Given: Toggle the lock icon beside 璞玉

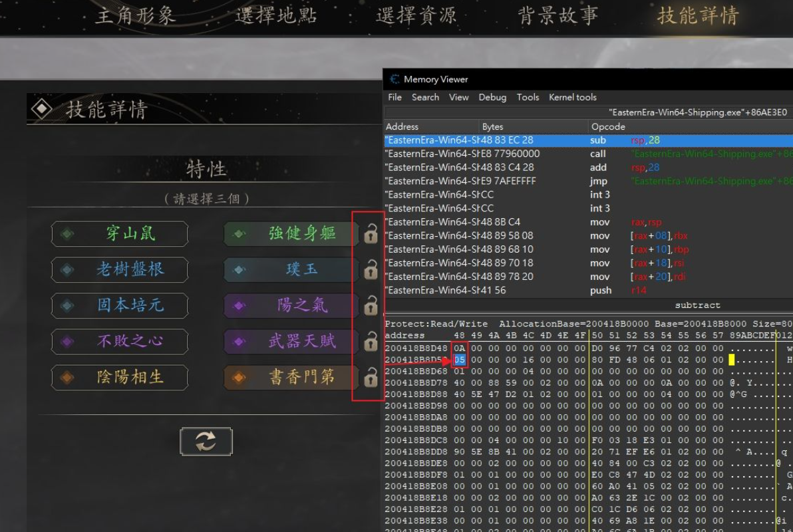Looking at the screenshot, I should [371, 269].
